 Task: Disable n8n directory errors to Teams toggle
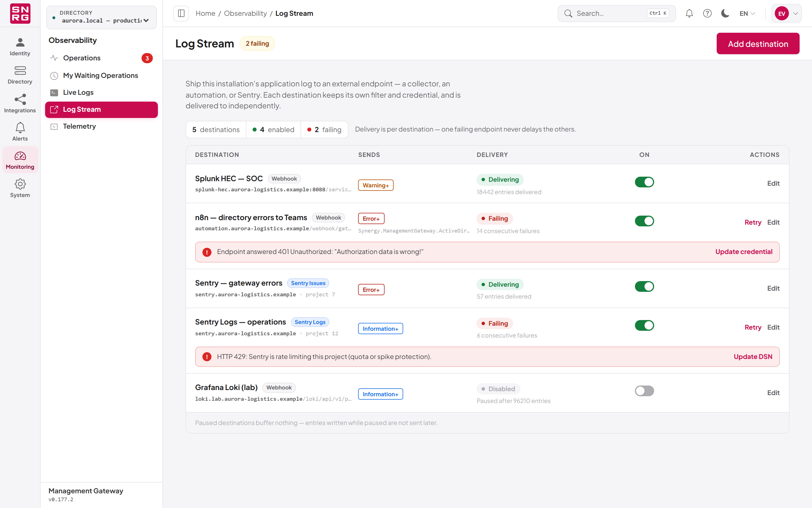pos(644,221)
